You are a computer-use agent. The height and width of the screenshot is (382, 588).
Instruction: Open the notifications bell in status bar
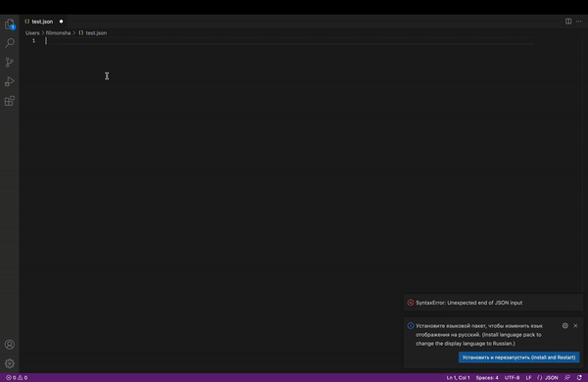[579, 377]
